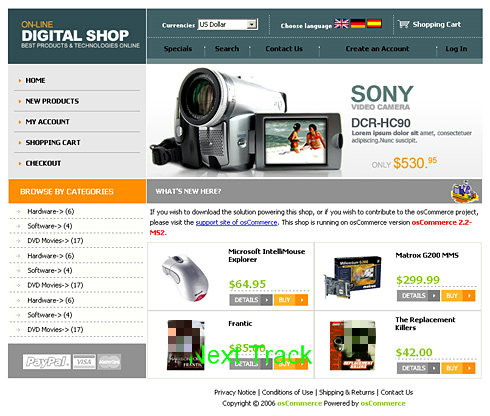Viewport: 490px width, 416px height.
Task: Open Contact Us link in footer
Action: pyautogui.click(x=397, y=392)
